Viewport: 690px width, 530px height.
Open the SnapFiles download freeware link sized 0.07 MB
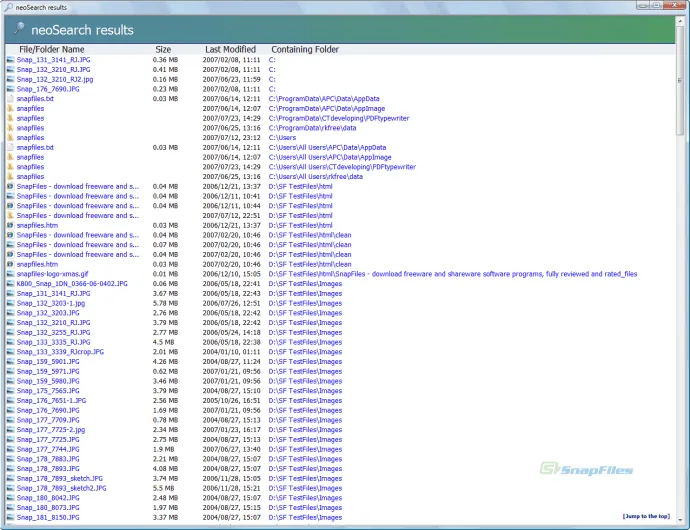pos(77,245)
